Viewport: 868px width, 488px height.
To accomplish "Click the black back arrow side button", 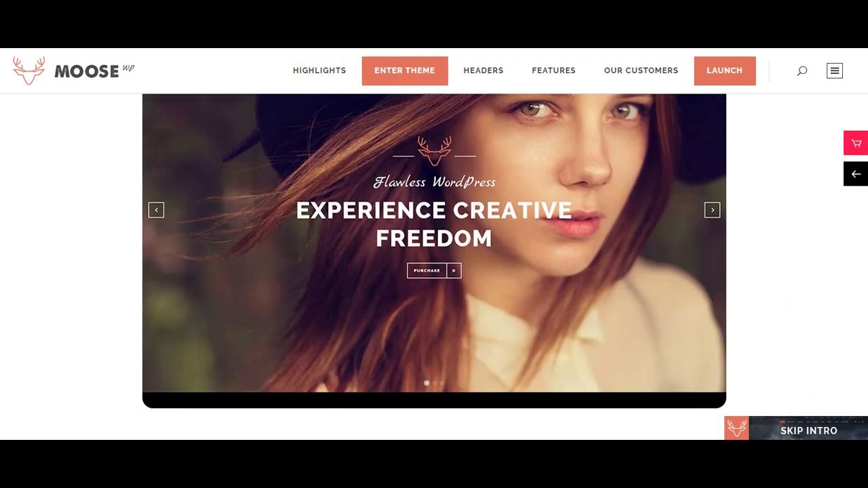I will point(856,174).
